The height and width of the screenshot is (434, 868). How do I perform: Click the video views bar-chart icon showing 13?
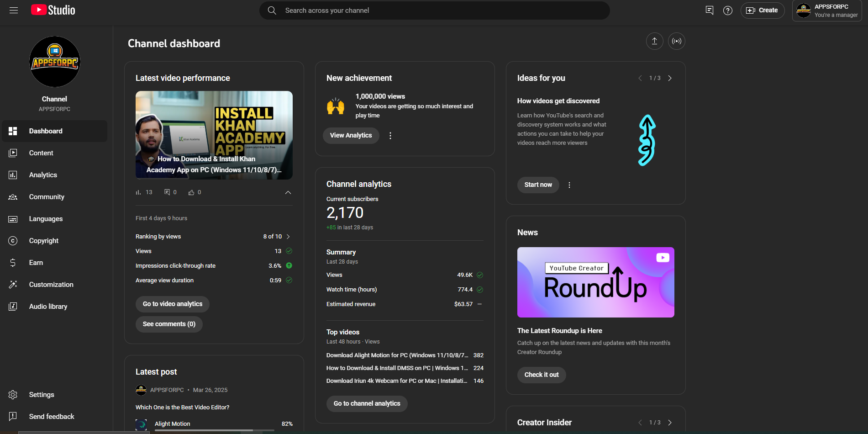click(x=138, y=192)
